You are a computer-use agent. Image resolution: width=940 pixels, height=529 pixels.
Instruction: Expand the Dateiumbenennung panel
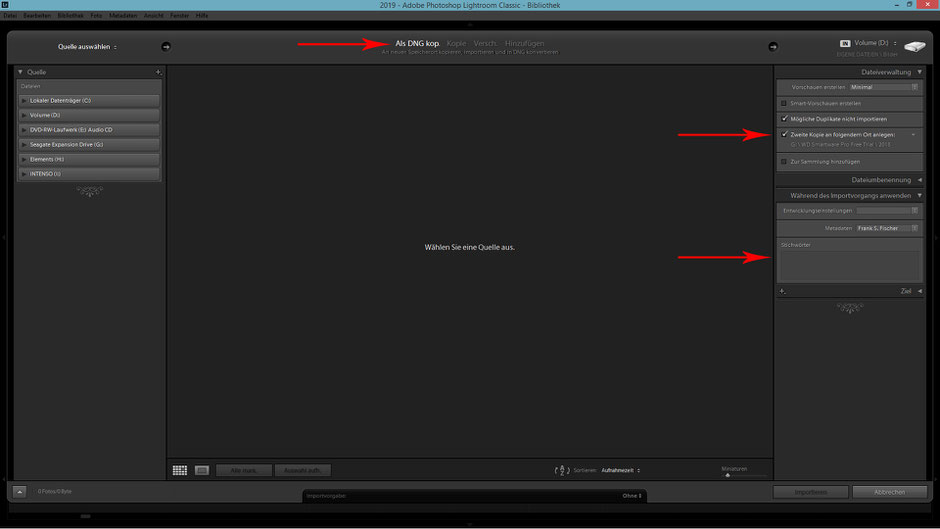(x=920, y=180)
